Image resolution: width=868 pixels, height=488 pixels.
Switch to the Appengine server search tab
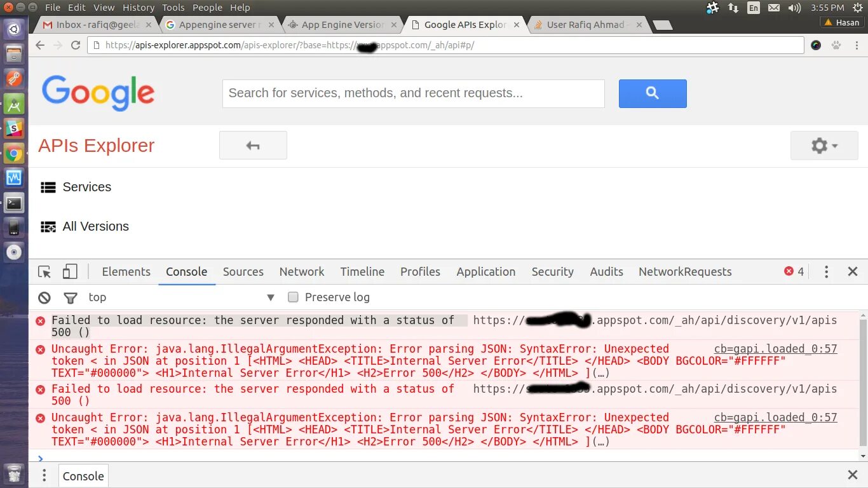[x=219, y=25]
